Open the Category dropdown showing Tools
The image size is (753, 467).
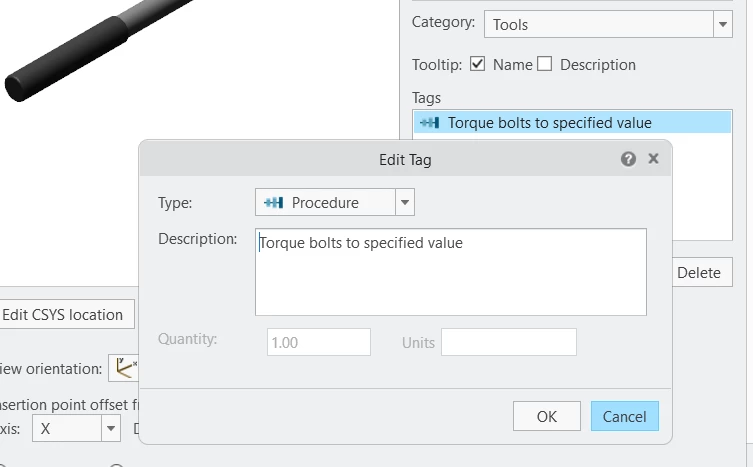point(608,24)
